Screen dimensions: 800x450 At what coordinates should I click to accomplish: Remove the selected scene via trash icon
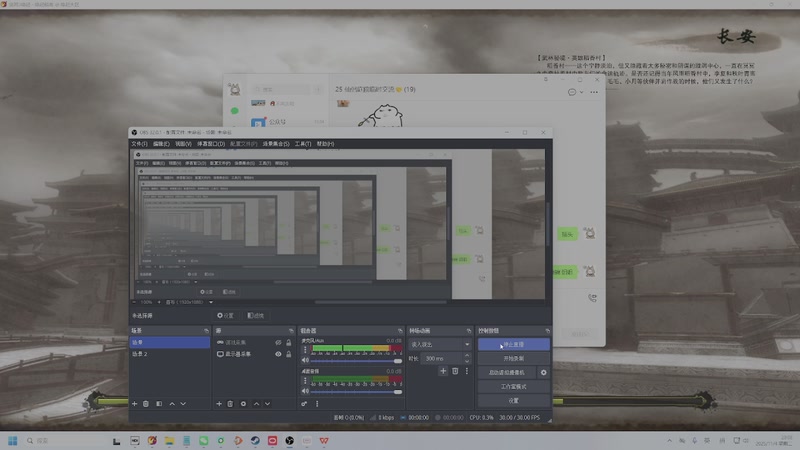click(x=146, y=404)
